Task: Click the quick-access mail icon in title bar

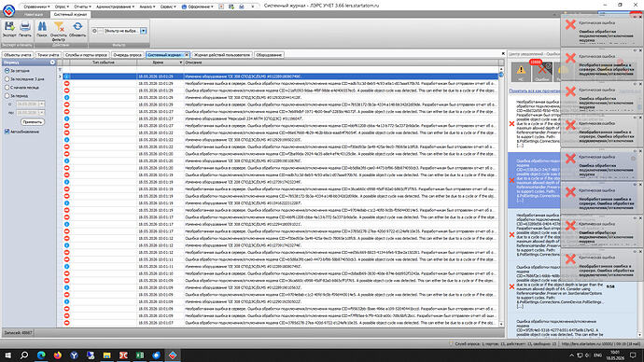Action: [x=242, y=7]
